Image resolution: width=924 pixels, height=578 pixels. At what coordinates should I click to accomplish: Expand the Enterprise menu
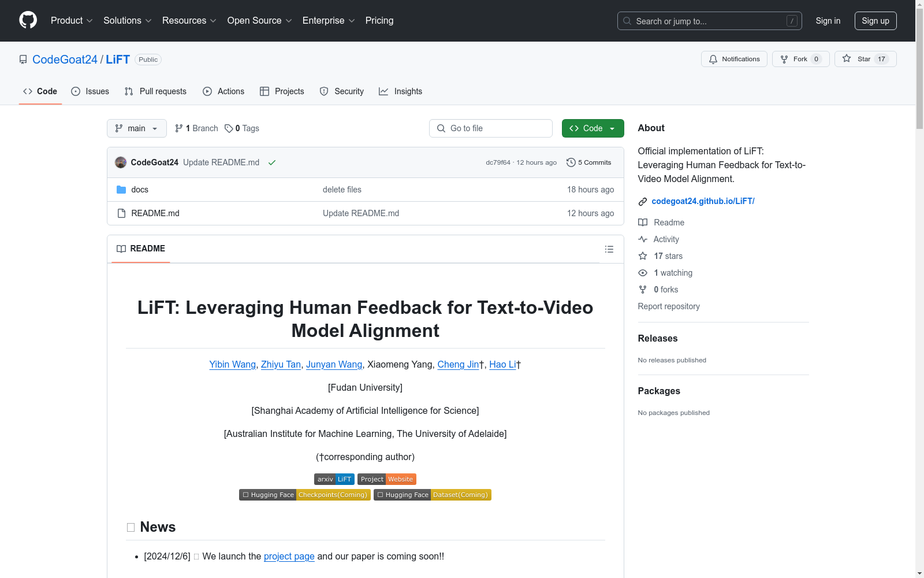coord(329,20)
